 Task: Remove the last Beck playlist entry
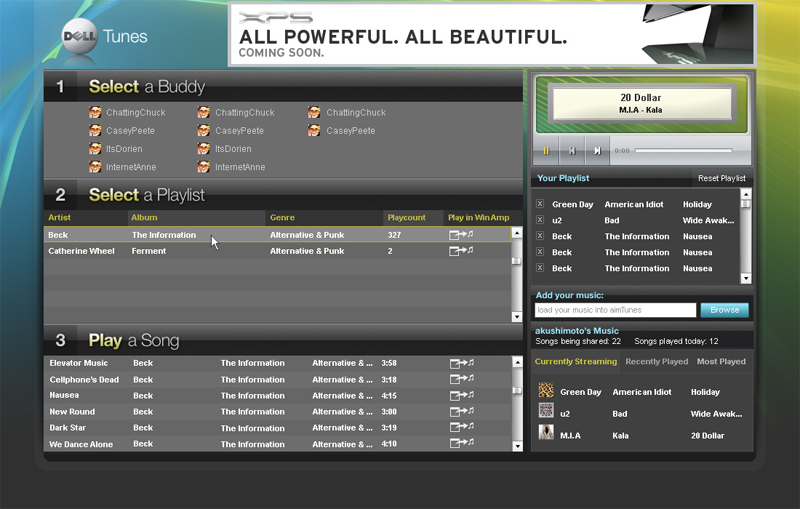point(540,267)
